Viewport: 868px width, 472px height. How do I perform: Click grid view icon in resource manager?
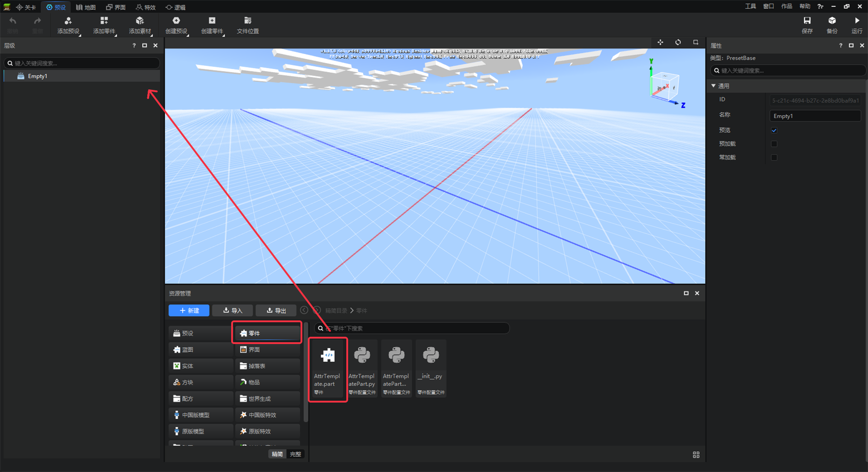pyautogui.click(x=696, y=454)
